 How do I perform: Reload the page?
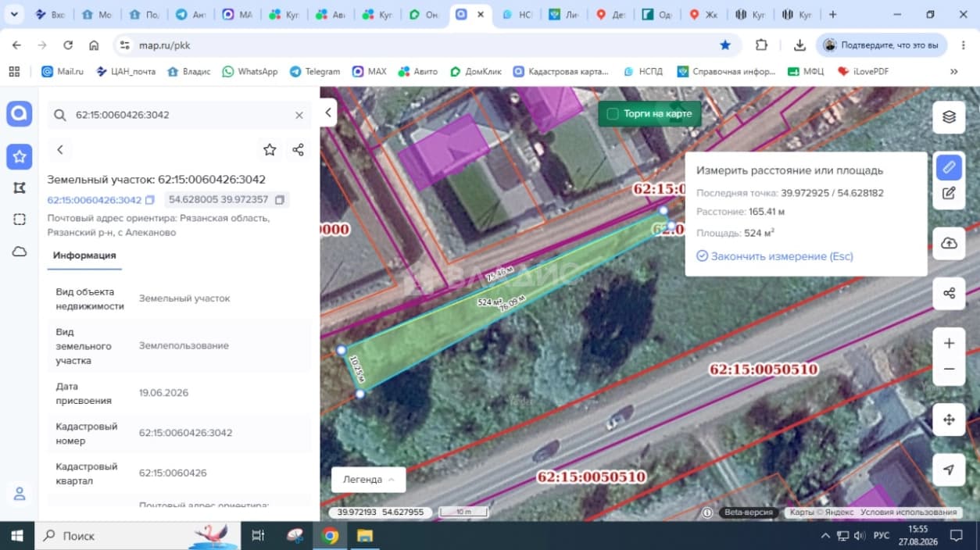pos(68,45)
